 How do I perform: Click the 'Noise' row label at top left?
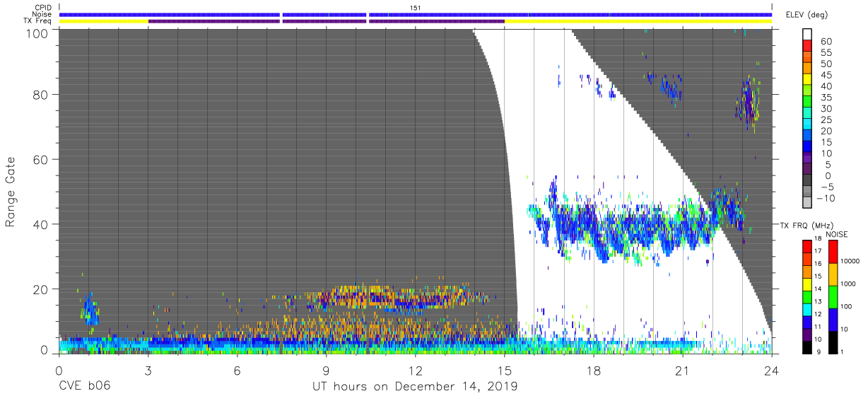[42, 14]
